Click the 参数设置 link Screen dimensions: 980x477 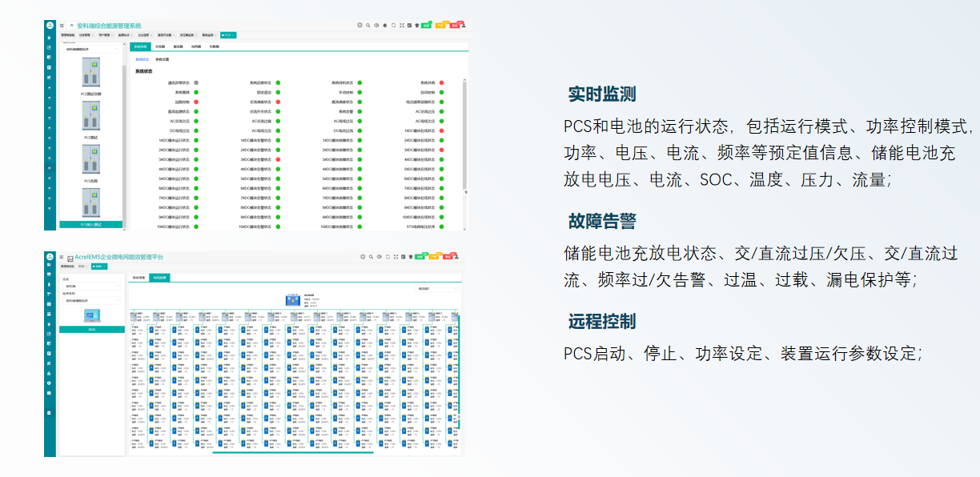163,59
